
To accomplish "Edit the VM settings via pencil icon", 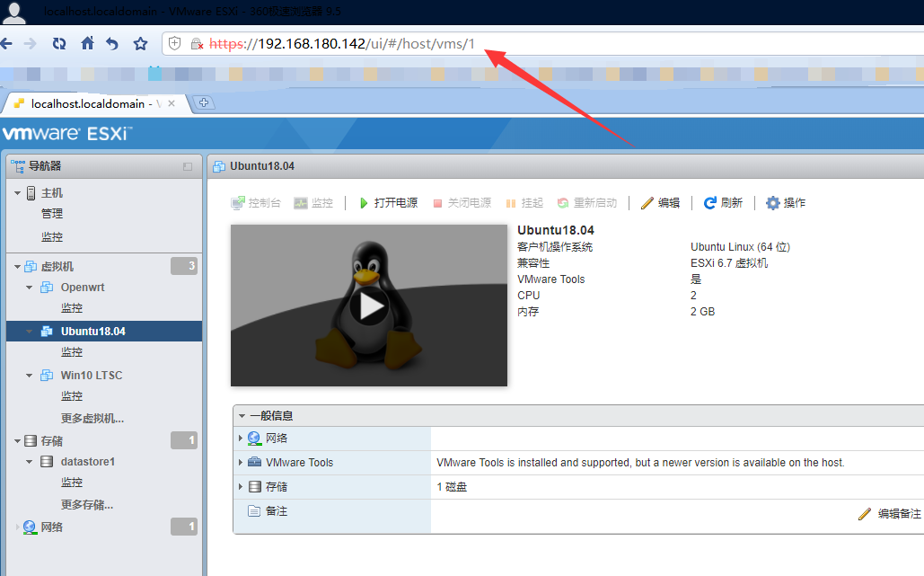I will point(662,202).
